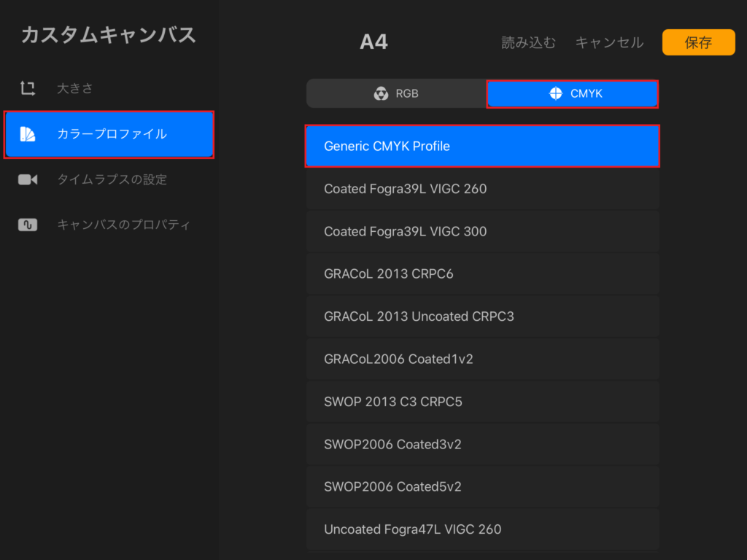Switch to the RGB tab
Image resolution: width=747 pixels, height=560 pixels.
[x=396, y=93]
